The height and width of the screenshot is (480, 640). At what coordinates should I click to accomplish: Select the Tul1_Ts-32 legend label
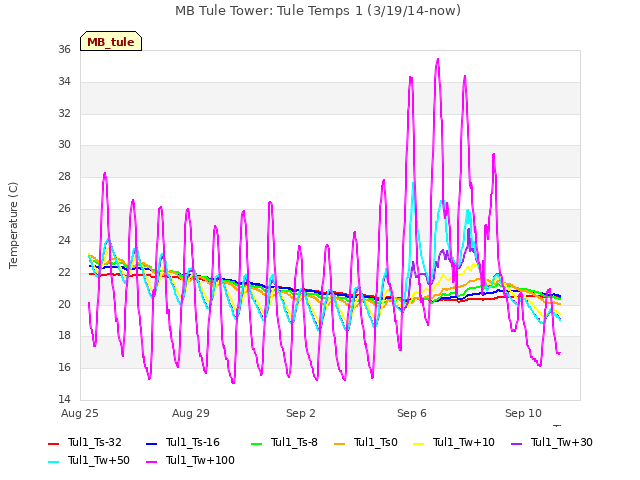tap(95, 442)
